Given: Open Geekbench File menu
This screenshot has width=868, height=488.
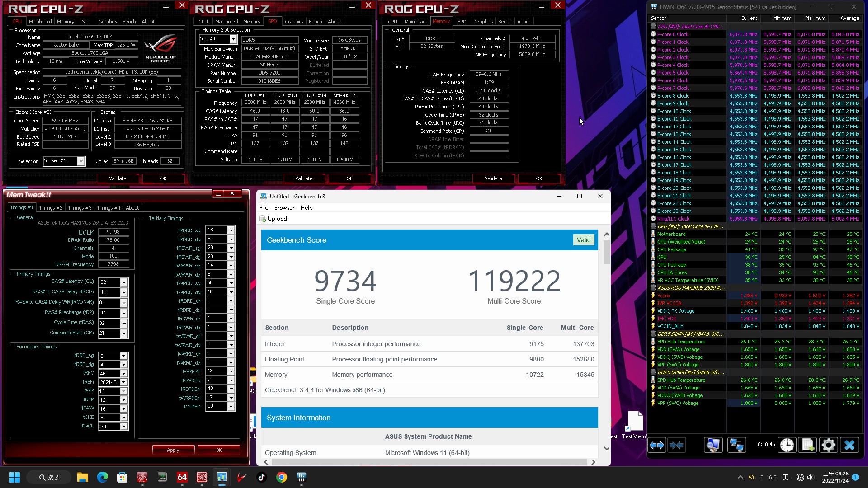Looking at the screenshot, I should 264,208.
